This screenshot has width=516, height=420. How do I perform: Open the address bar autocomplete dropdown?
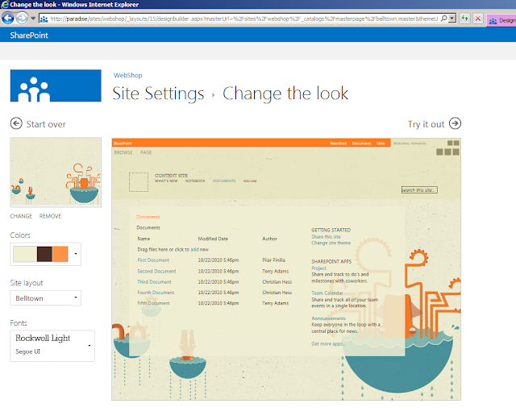pos(452,19)
